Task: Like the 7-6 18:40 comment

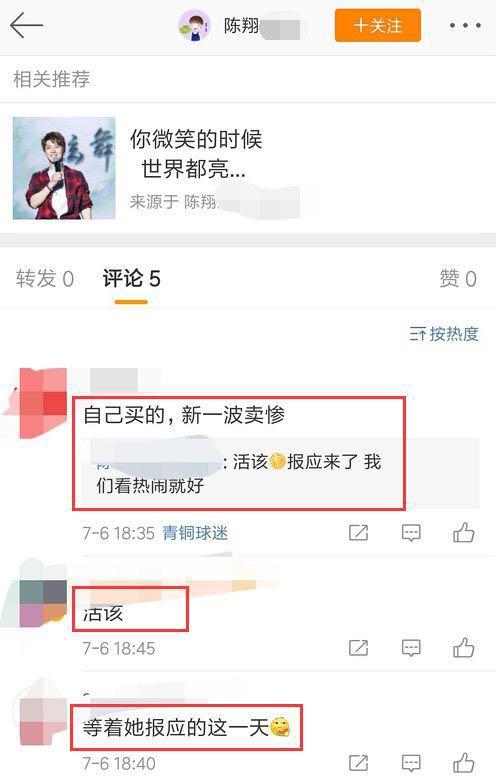Action: 463,762
